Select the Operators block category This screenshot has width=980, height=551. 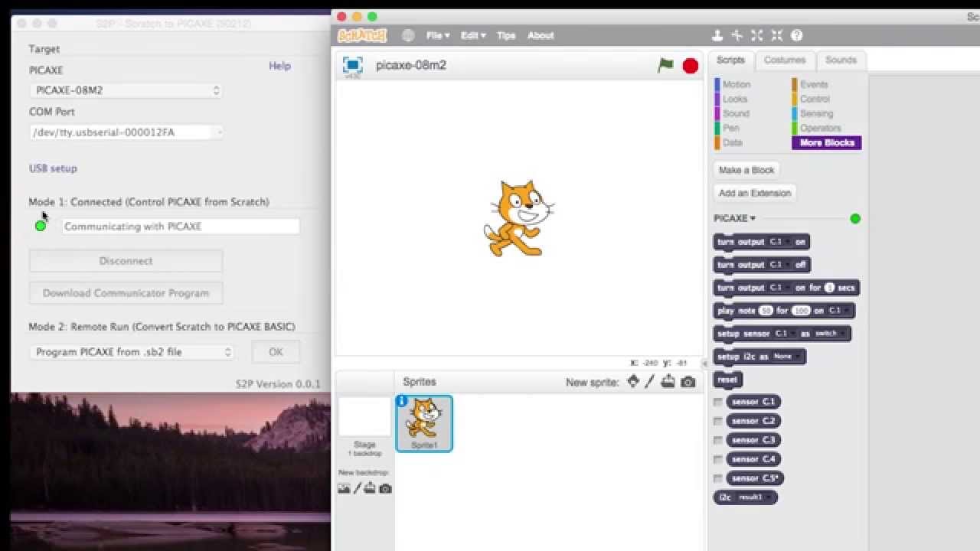tap(817, 128)
